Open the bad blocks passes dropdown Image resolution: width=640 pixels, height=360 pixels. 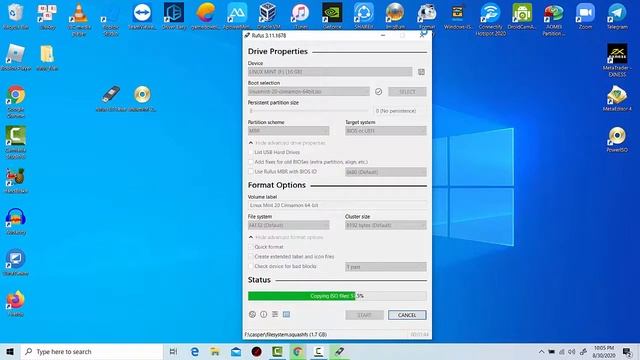[x=386, y=267]
